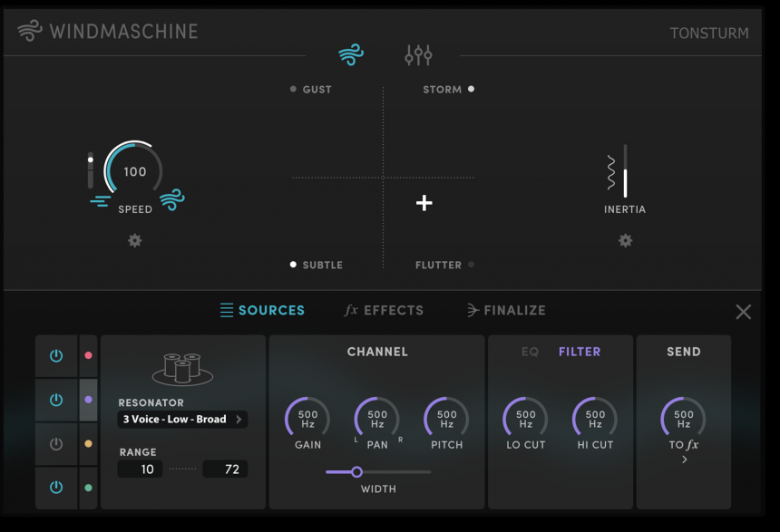Click the Windmaschine title text
Image resolution: width=780 pixels, height=532 pixels.
point(124,32)
